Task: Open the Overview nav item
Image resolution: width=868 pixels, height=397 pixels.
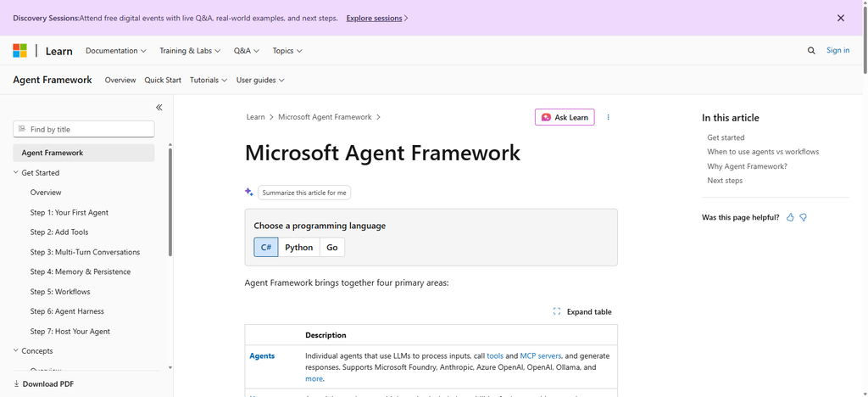Action: point(120,80)
